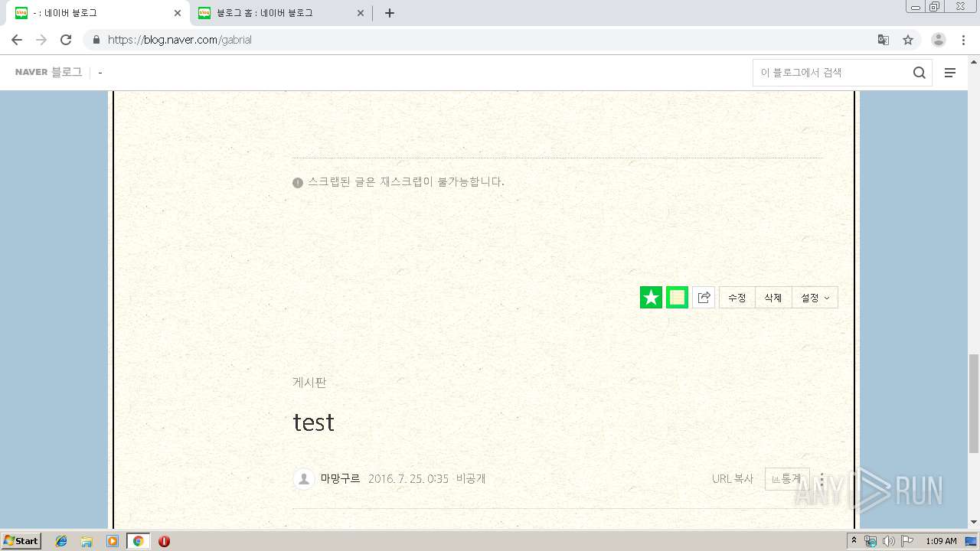Click the page vertical scrollbar thumb
This screenshot has height=551, width=980.
click(x=974, y=404)
